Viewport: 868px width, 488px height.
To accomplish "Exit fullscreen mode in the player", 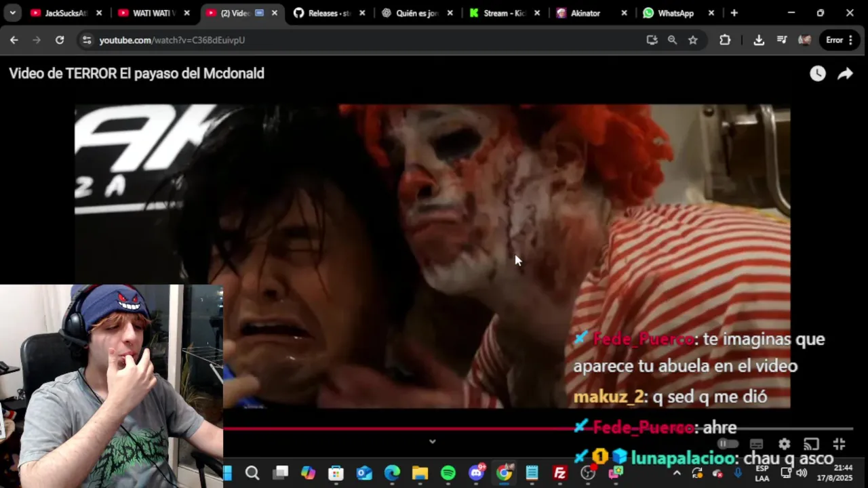I will [839, 444].
